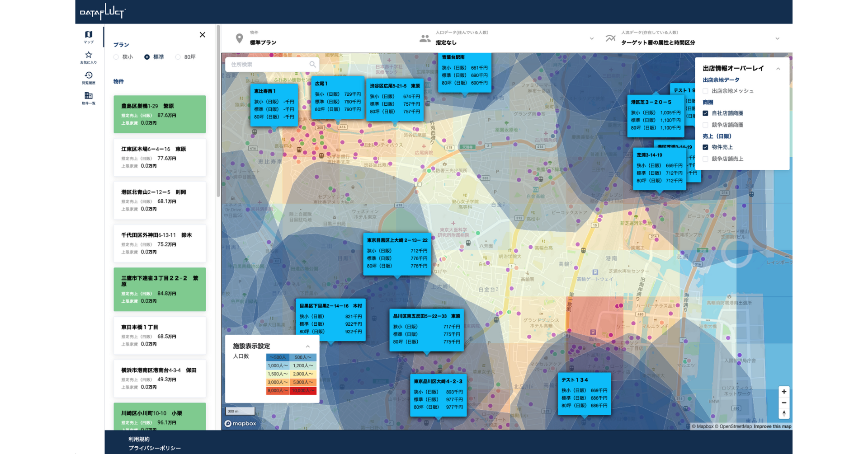Click the 恵比寿西1 map popup

[x=274, y=104]
